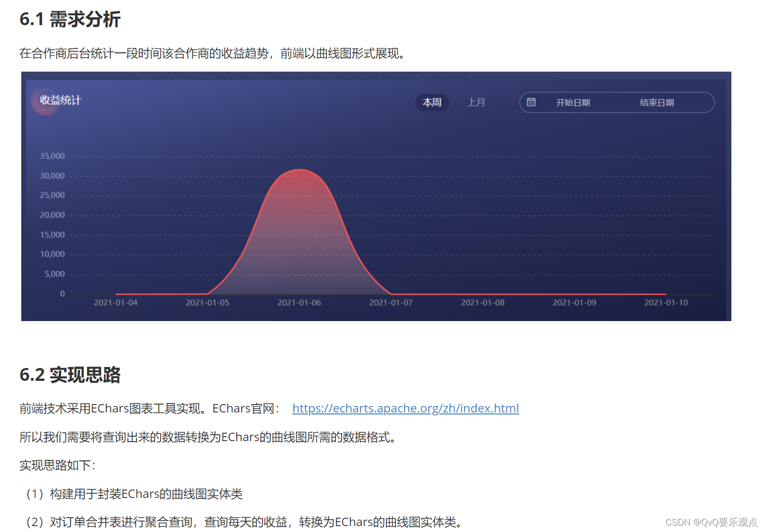Click the 2021-01-04 axis label

pyautogui.click(x=116, y=302)
